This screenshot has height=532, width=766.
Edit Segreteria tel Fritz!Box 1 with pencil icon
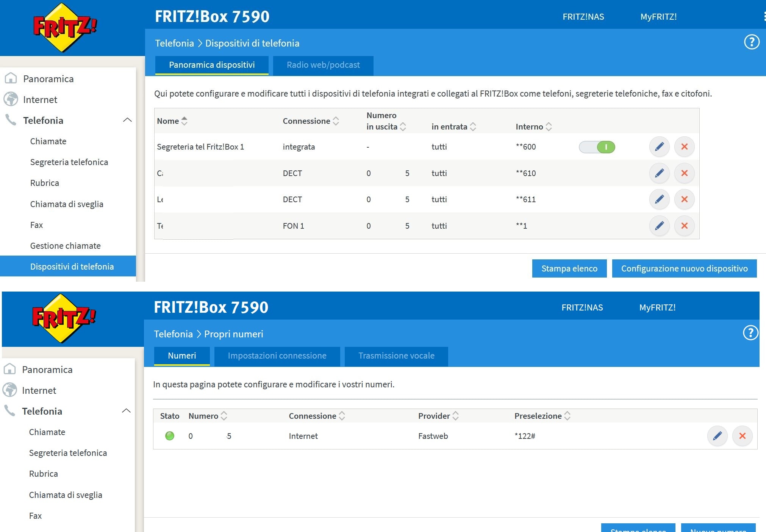[659, 147]
